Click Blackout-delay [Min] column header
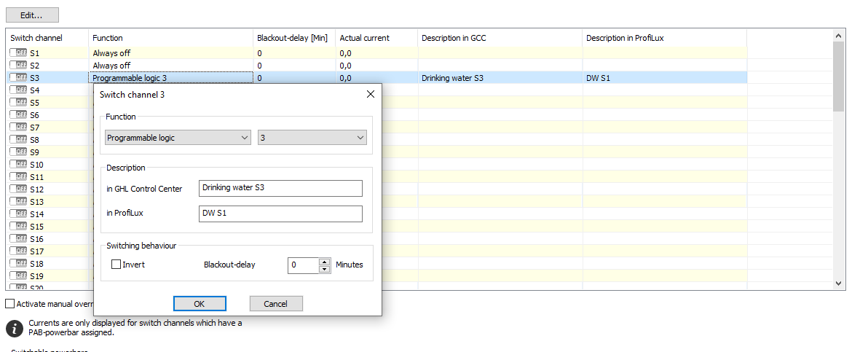 (x=294, y=38)
